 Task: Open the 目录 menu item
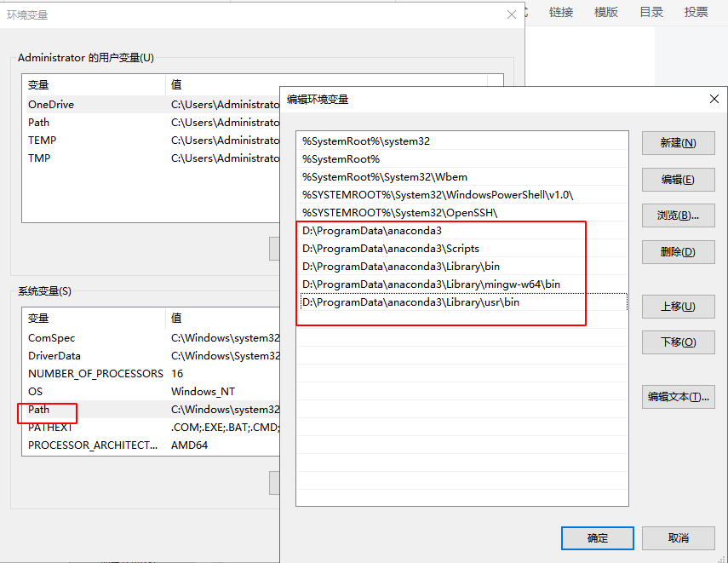(x=651, y=13)
